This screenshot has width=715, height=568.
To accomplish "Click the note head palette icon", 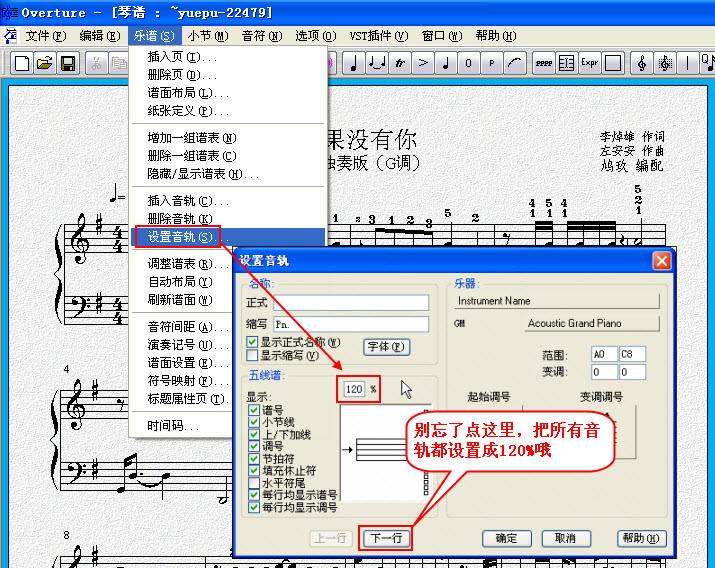I will [446, 63].
